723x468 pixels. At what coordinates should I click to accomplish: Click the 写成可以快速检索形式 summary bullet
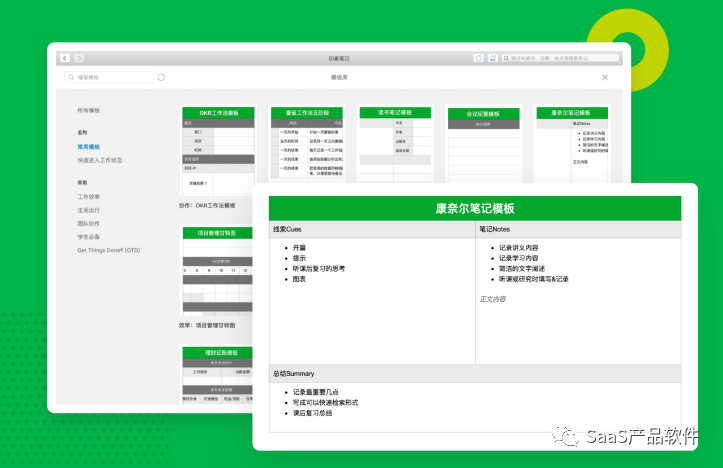coord(325,403)
